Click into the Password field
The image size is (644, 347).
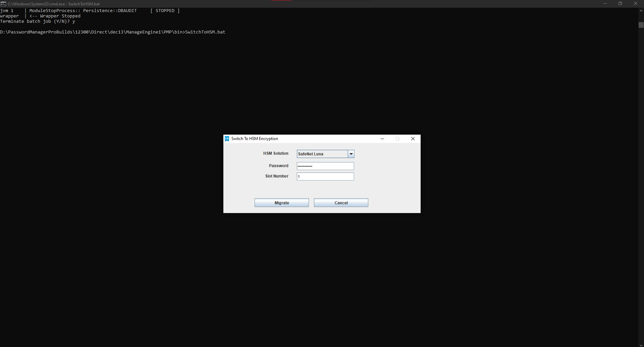[x=325, y=166]
